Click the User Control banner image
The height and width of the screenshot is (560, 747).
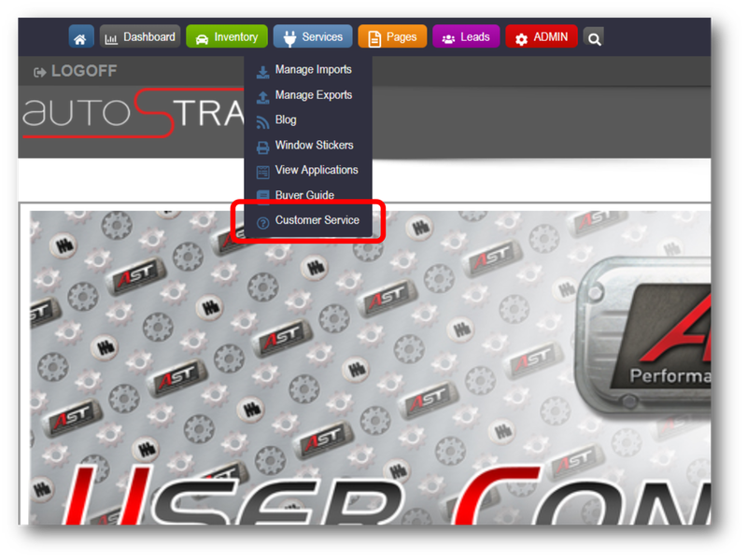[370, 368]
